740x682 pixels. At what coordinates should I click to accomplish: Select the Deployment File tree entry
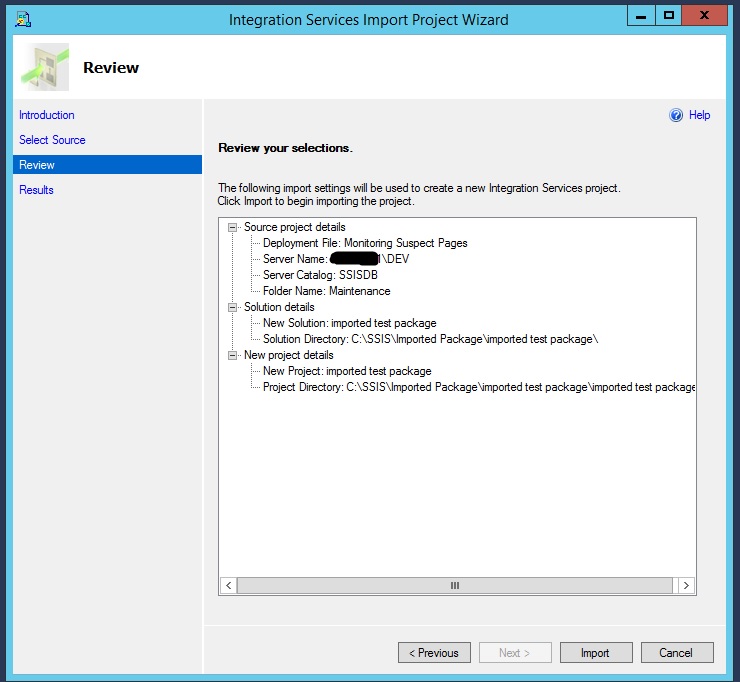364,243
